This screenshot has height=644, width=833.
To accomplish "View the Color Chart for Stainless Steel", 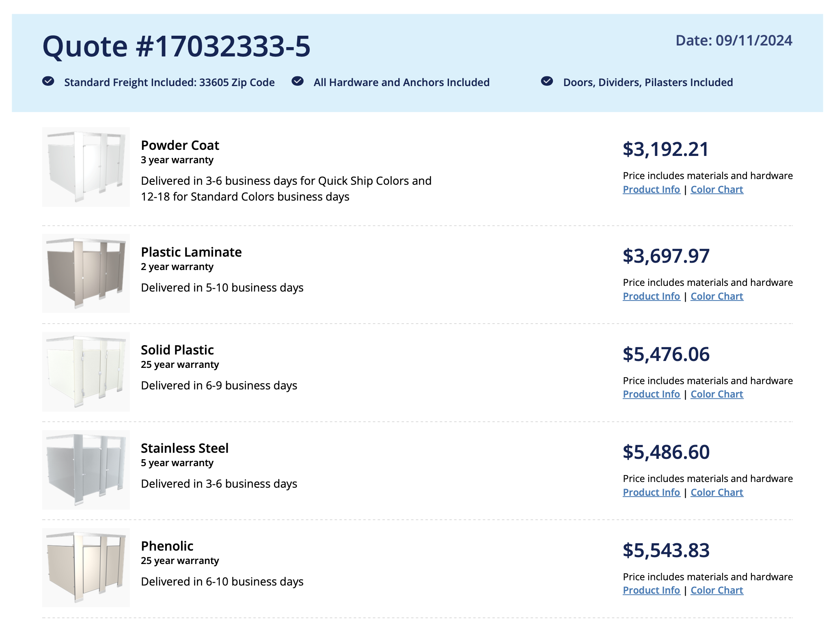I will click(x=717, y=493).
